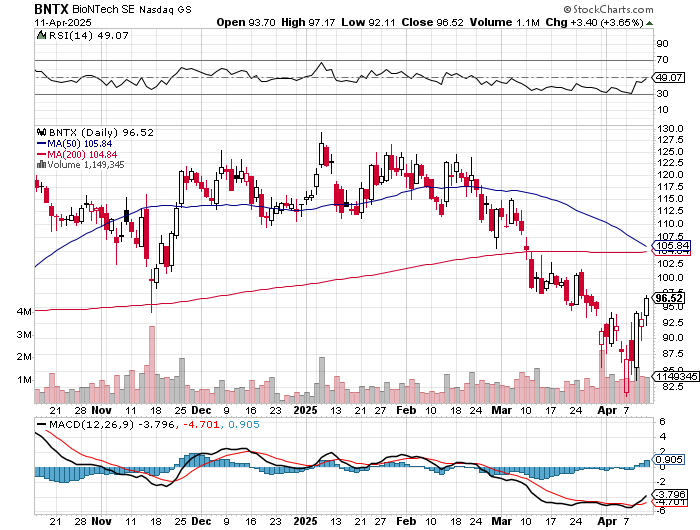Click the volume bars icon in legend
The width and height of the screenshot is (700, 530).
click(x=42, y=165)
